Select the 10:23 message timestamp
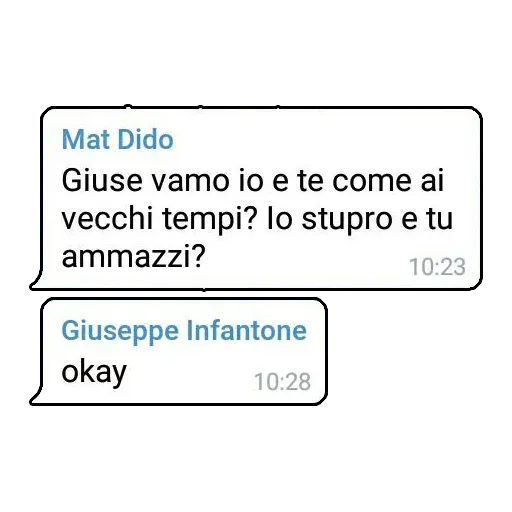This screenshot has width=512, height=512. click(437, 267)
